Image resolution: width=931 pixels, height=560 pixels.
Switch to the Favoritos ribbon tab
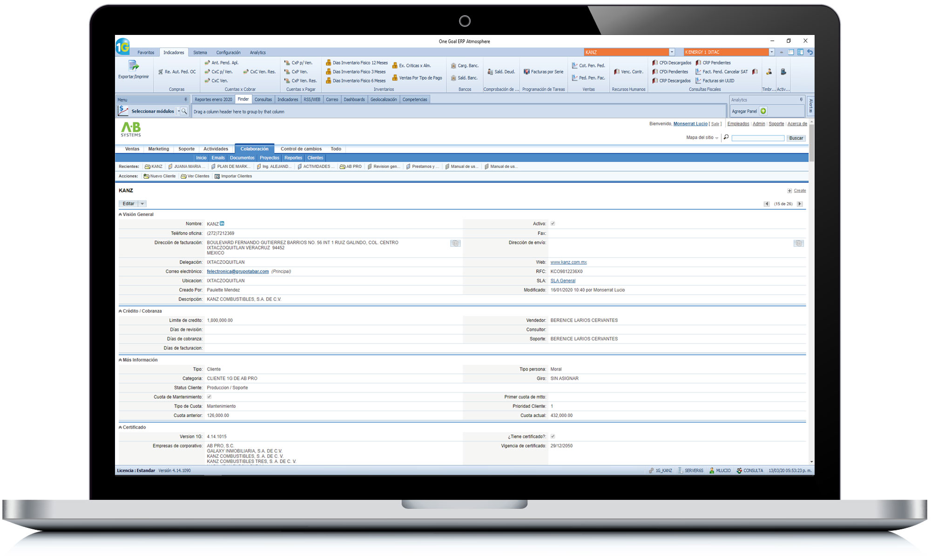click(146, 53)
